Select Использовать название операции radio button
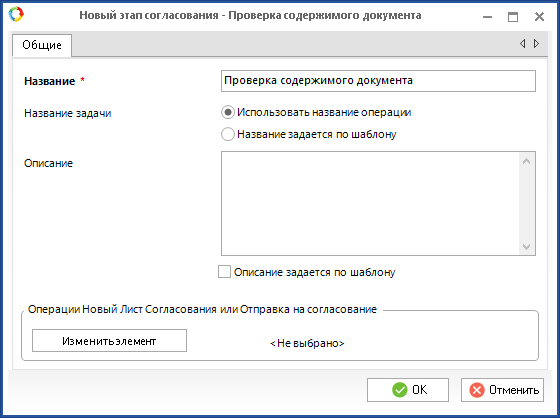The image size is (560, 418). click(228, 112)
